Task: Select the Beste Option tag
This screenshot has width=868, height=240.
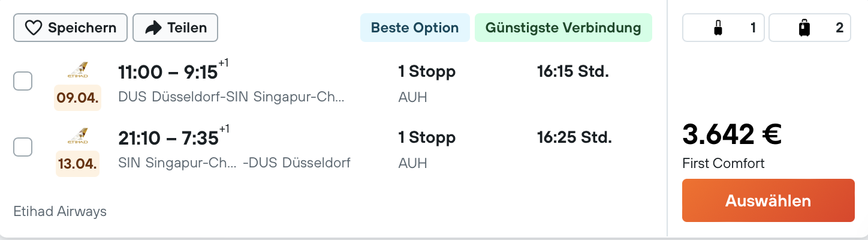Action: click(415, 28)
